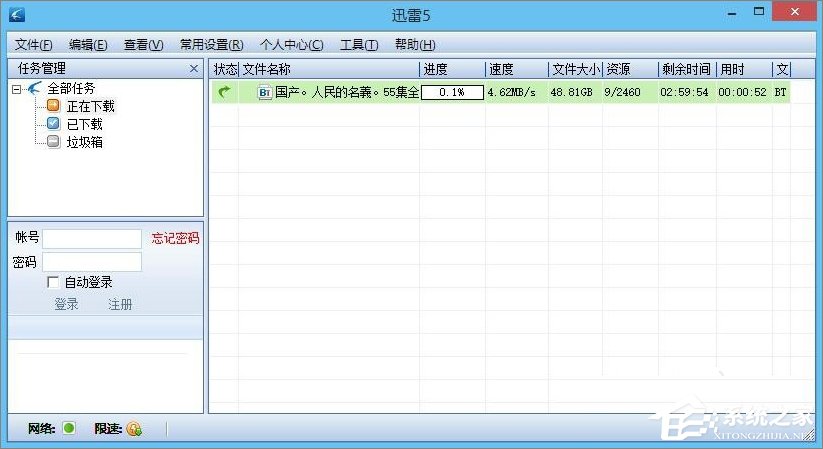Open the 常用设置(R) menu
823x449 pixels.
pyautogui.click(x=212, y=45)
